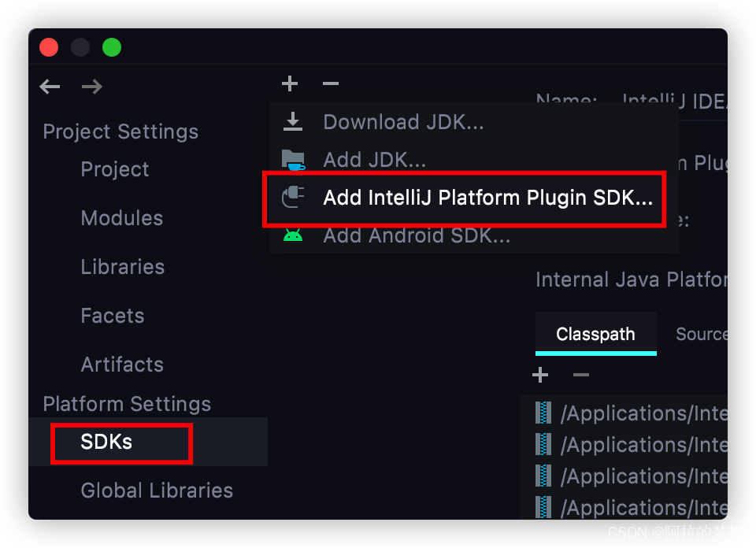756x548 pixels.
Task: Choose Add JDK... from the popup menu
Action: tap(473, 160)
